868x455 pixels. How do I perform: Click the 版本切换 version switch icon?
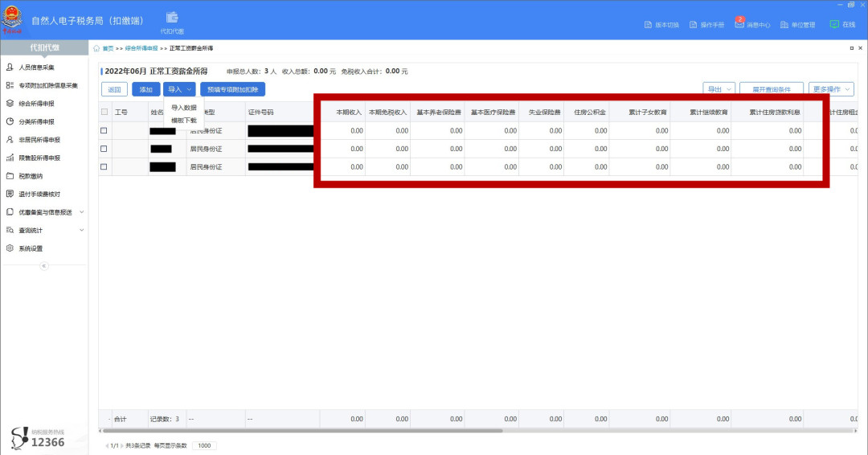point(649,25)
